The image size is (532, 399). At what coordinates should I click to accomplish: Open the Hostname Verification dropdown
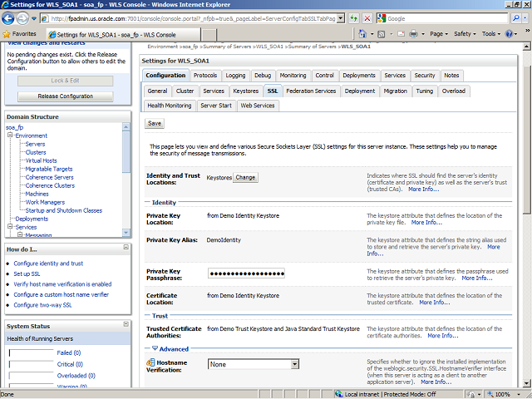point(294,364)
